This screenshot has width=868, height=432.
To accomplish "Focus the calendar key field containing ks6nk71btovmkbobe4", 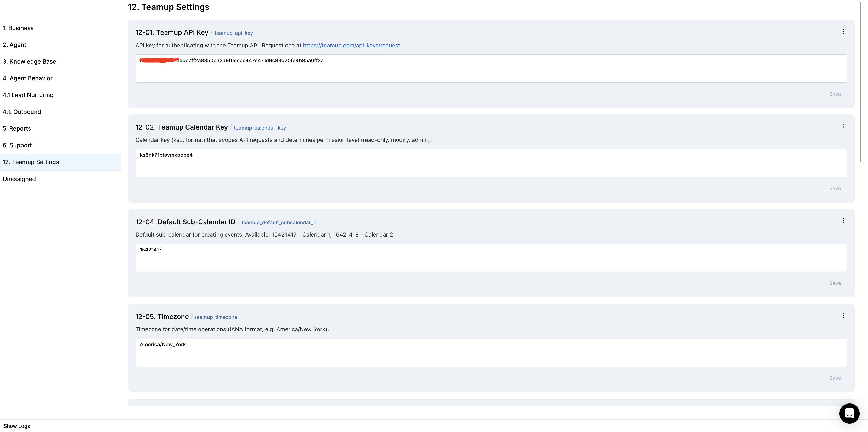I will [x=491, y=164].
